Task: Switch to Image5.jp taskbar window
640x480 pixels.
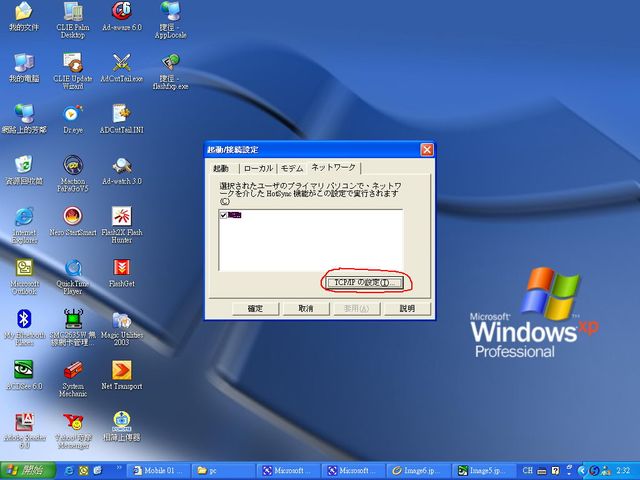Action: [482, 471]
